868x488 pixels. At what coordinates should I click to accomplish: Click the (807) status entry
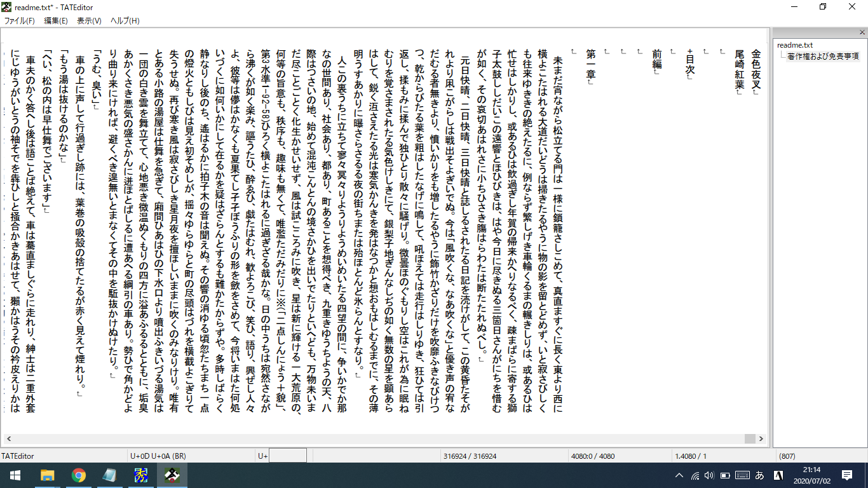(x=787, y=456)
